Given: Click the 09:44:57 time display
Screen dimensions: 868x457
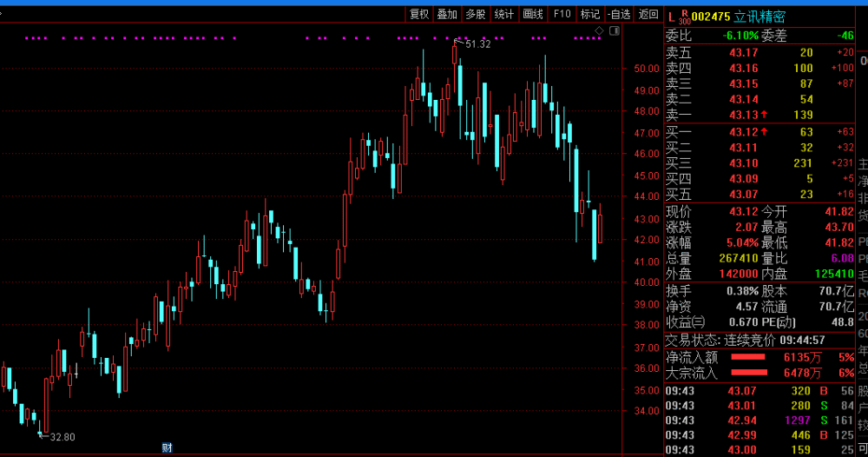Looking at the screenshot, I should click(802, 340).
